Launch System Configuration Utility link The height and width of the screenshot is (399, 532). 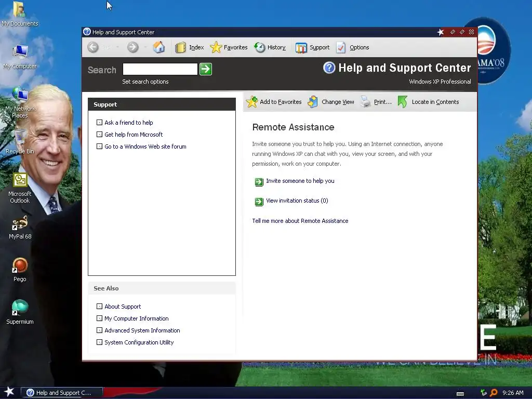pyautogui.click(x=139, y=342)
